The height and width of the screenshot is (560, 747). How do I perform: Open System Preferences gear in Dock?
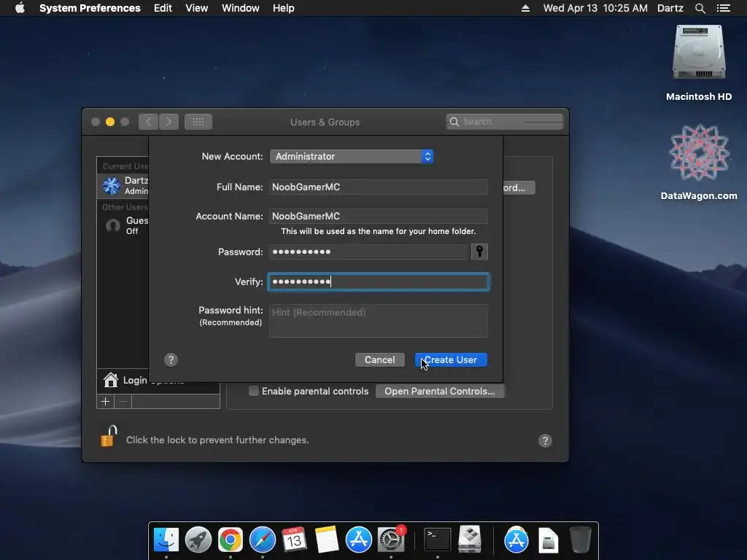391,540
